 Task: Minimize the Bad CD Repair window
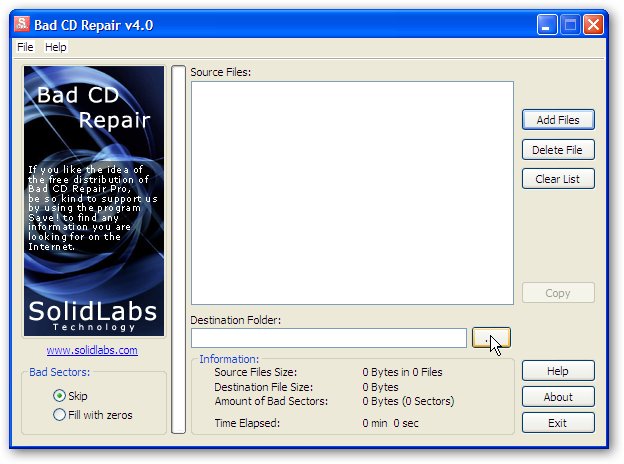(x=547, y=25)
